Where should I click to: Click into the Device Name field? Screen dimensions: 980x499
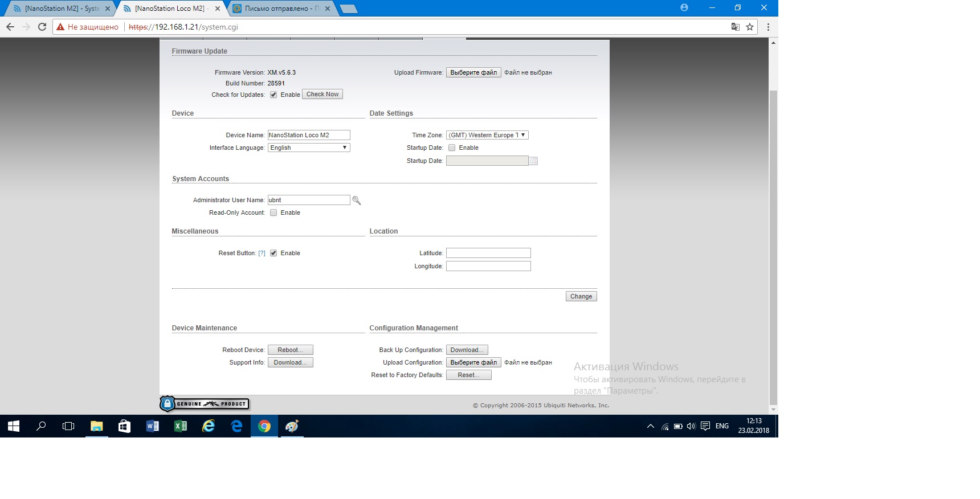[x=309, y=135]
